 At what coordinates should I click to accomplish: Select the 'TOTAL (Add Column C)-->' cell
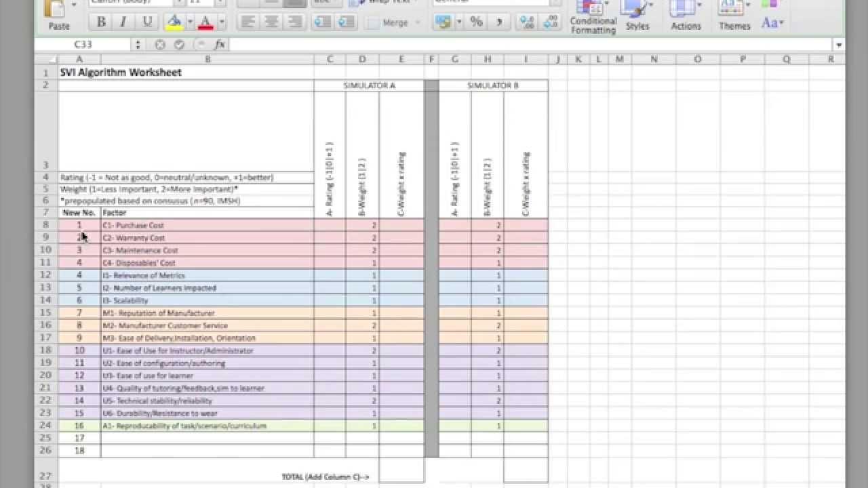pos(325,476)
